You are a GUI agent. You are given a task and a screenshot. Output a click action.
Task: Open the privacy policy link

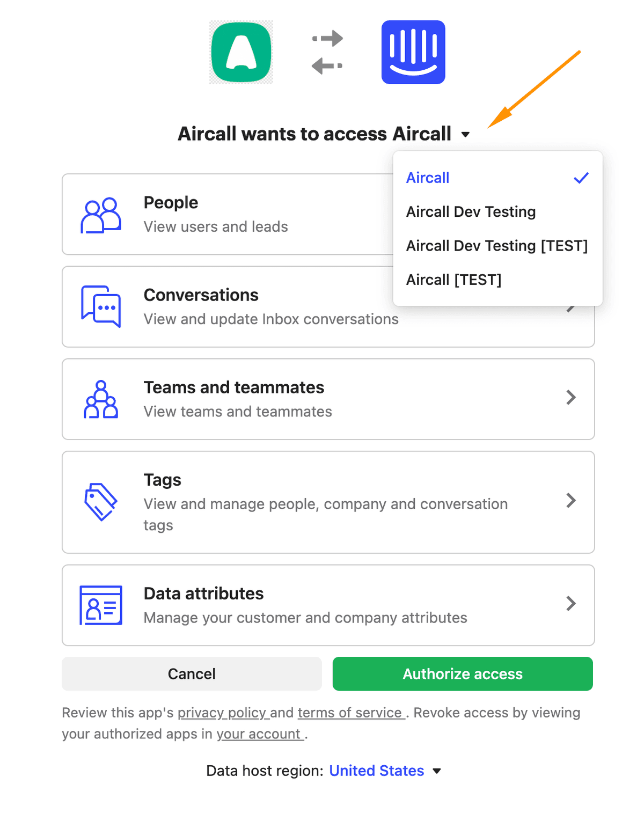tap(222, 713)
